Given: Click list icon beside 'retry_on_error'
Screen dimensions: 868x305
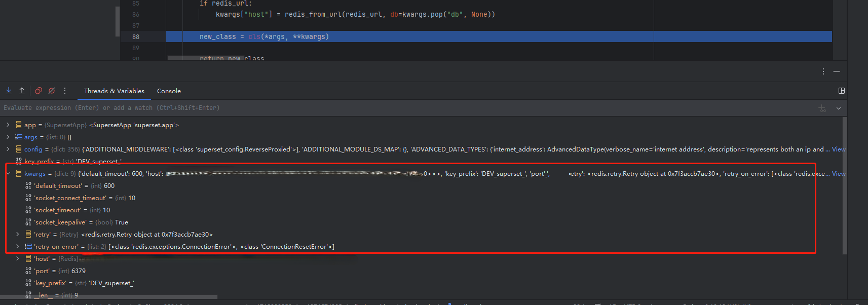Looking at the screenshot, I should (28, 246).
